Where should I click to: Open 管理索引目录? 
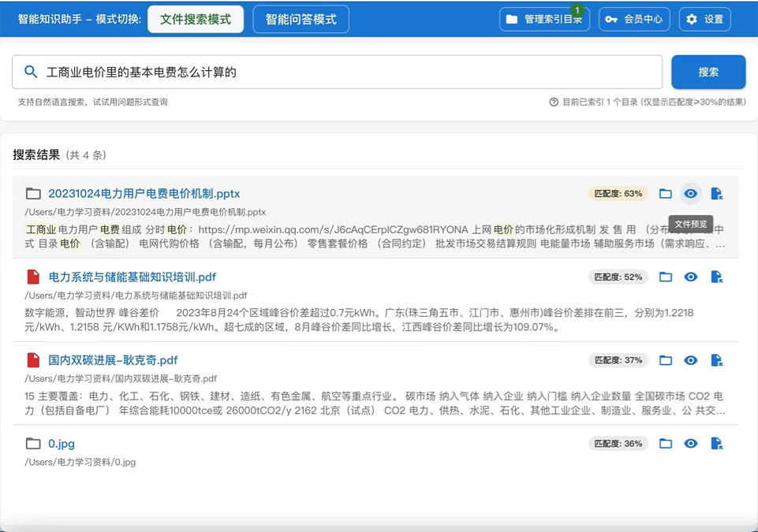point(544,19)
